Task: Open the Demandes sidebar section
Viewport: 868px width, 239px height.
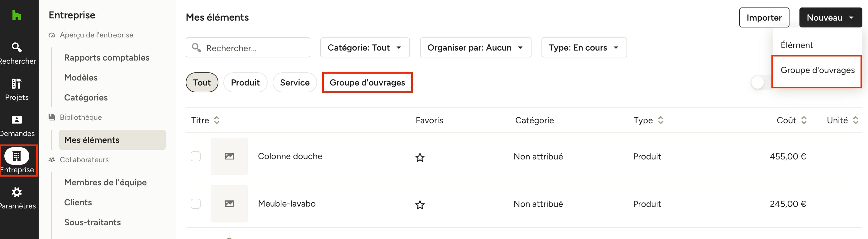Action: (17, 126)
